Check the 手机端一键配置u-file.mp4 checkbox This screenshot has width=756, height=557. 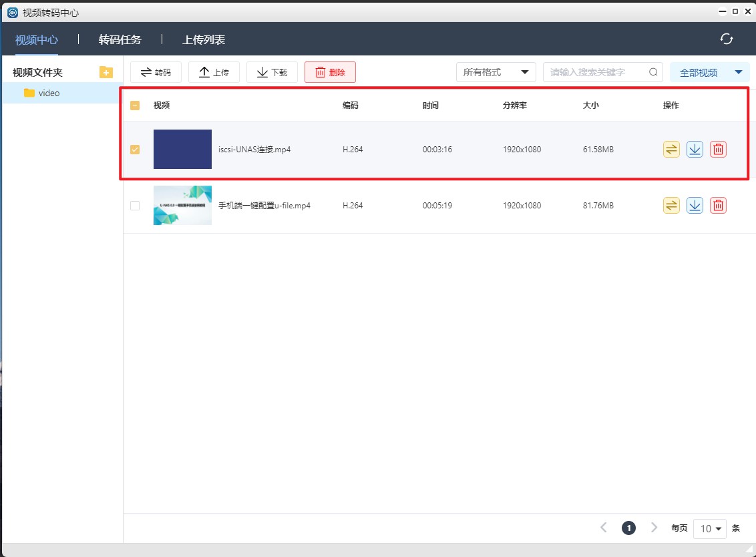click(x=135, y=206)
